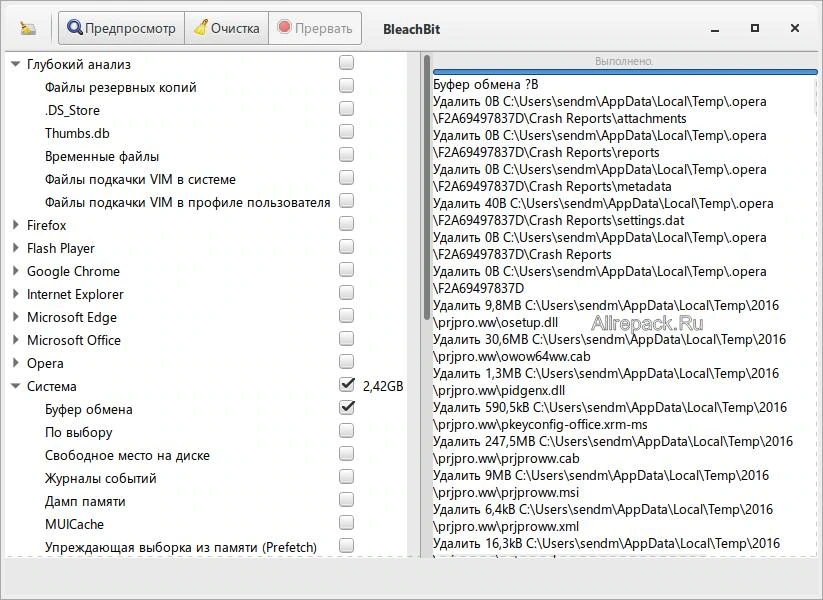The width and height of the screenshot is (823, 600).
Task: Expand the Firefox cleaner group
Action: click(16, 225)
